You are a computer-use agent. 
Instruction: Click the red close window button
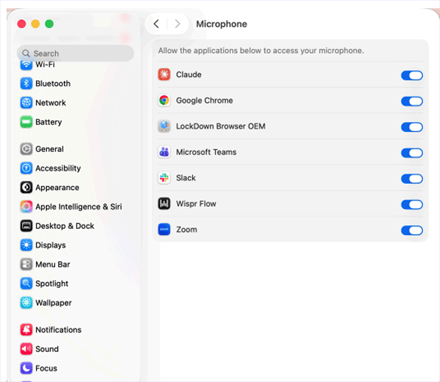22,24
